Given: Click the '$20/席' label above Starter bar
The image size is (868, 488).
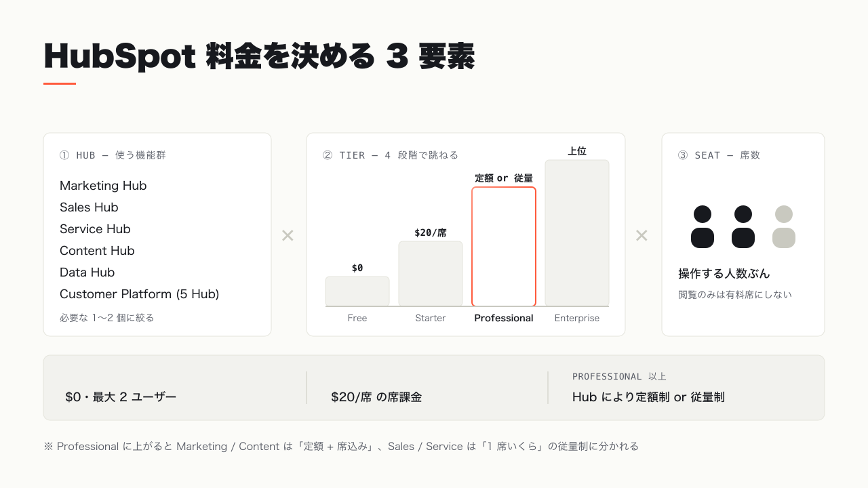Looking at the screenshot, I should pos(431,232).
